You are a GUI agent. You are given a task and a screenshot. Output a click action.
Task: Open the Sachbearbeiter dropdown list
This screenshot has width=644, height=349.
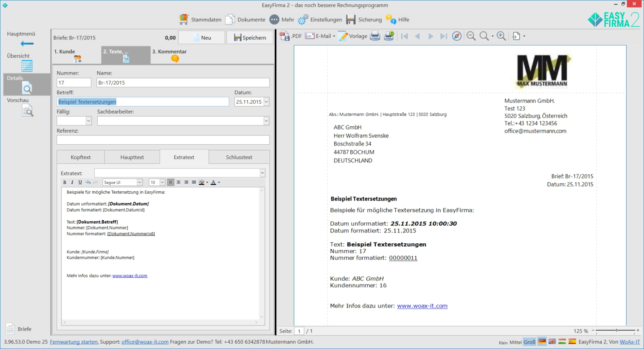(x=266, y=121)
